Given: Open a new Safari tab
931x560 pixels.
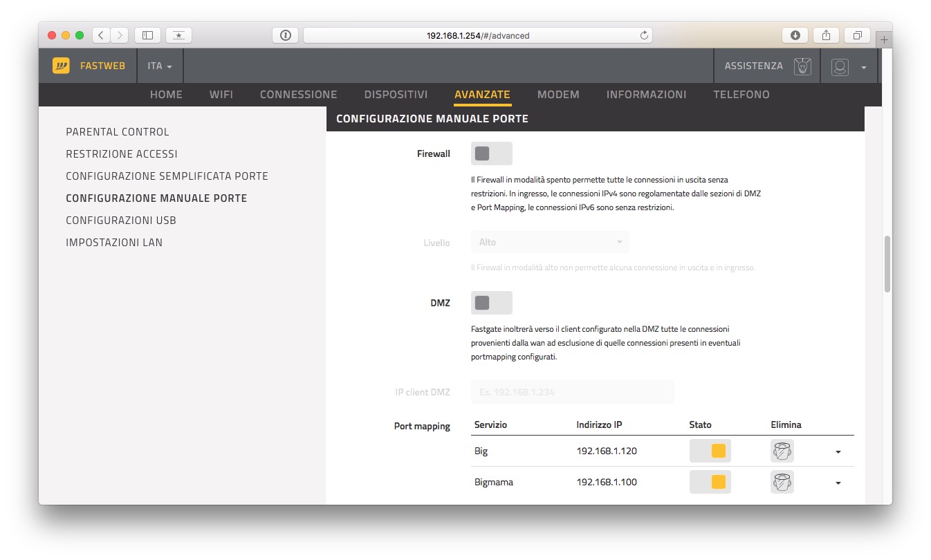Looking at the screenshot, I should pos(884,39).
